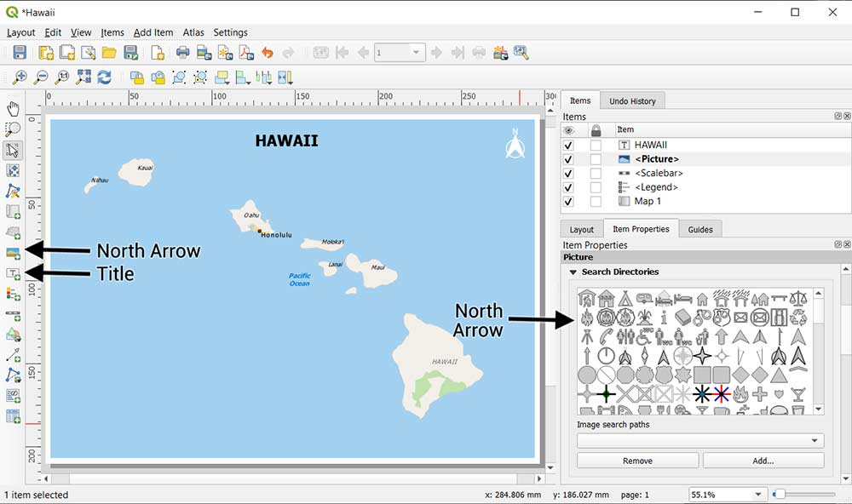Open the atlas feature number dropdown
This screenshot has width=852, height=504.
coord(416,53)
